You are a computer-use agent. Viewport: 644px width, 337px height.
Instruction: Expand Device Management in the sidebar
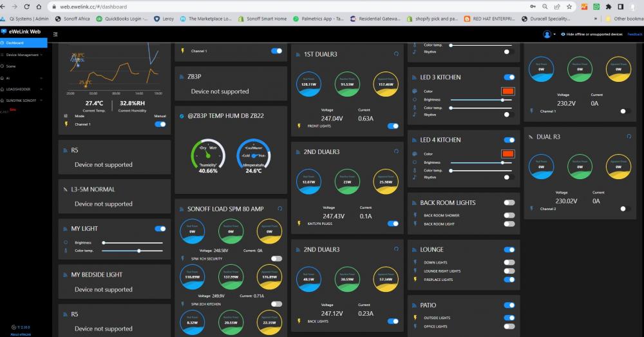23,55
